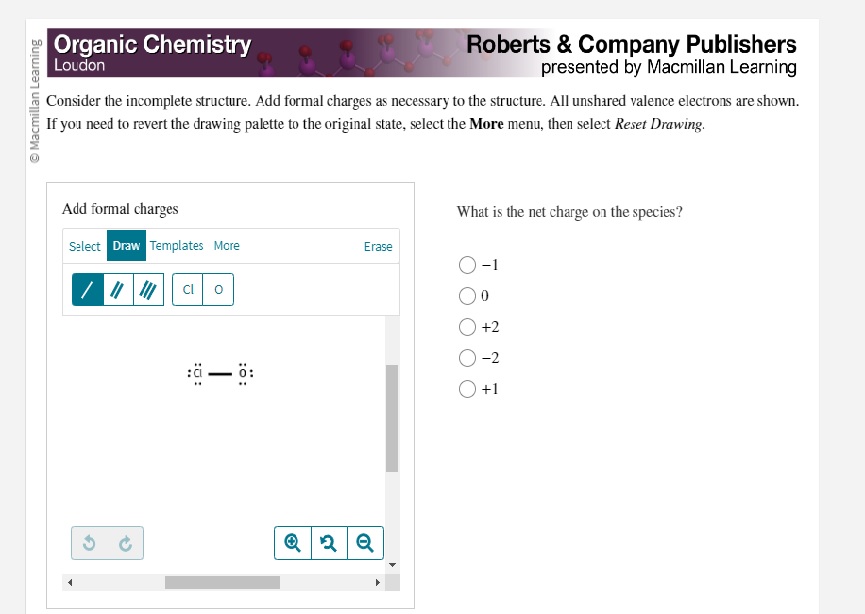Image resolution: width=865 pixels, height=614 pixels.
Task: Activate the Erase mode
Action: coord(377,246)
